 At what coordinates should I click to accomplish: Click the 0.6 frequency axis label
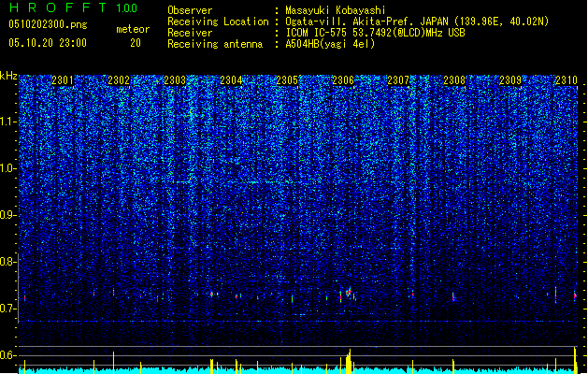point(8,355)
